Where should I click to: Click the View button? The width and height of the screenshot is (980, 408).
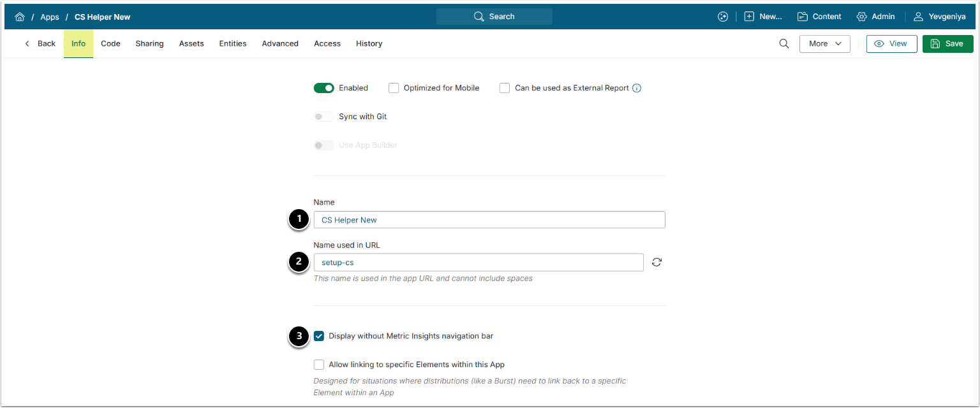(x=891, y=44)
